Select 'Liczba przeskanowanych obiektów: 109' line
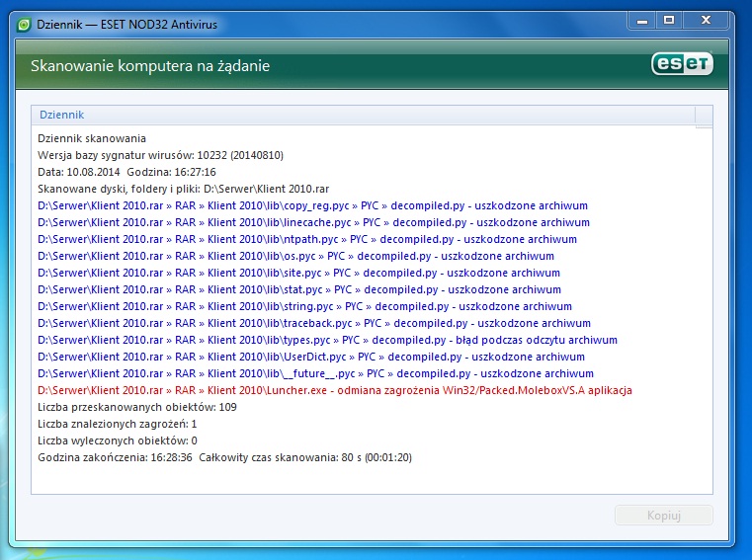This screenshot has height=560, width=752. pos(137,407)
